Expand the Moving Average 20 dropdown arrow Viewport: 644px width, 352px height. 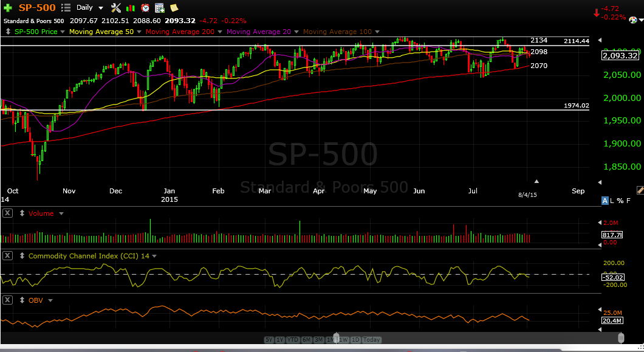coord(296,32)
